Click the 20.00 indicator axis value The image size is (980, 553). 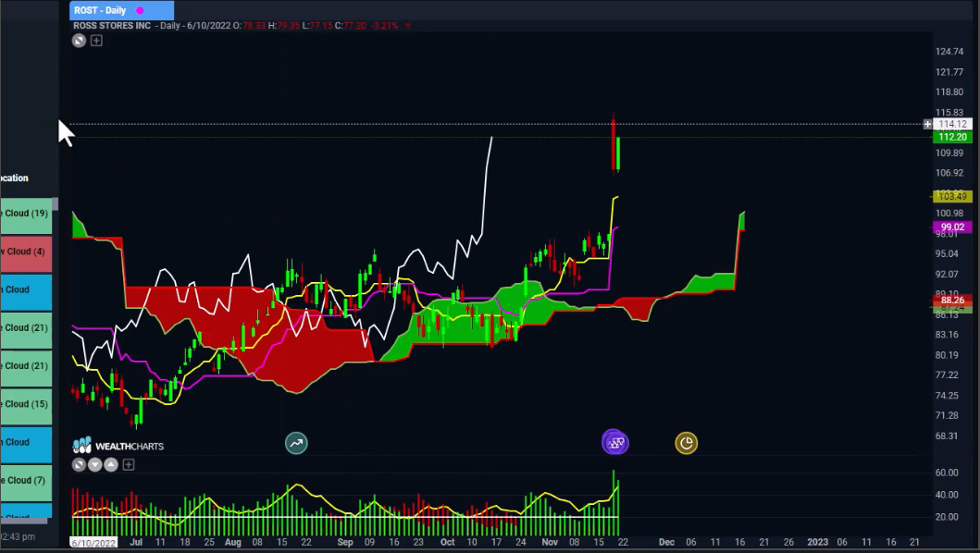coord(947,517)
